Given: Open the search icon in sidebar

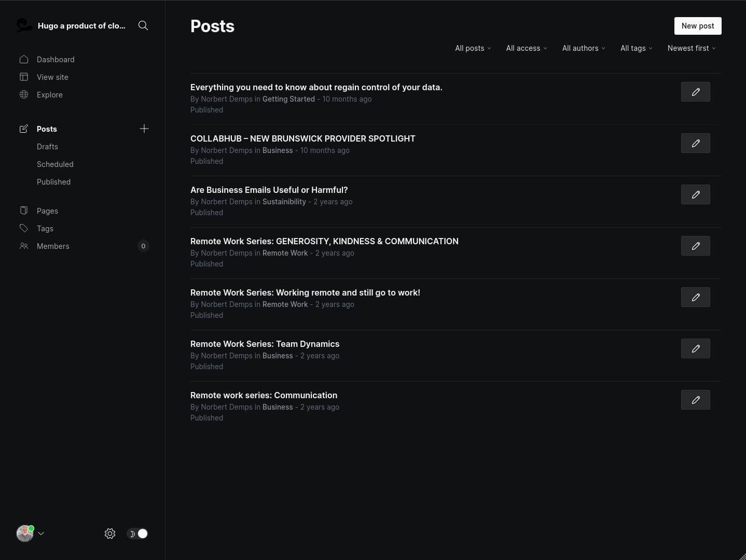Looking at the screenshot, I should (x=143, y=25).
